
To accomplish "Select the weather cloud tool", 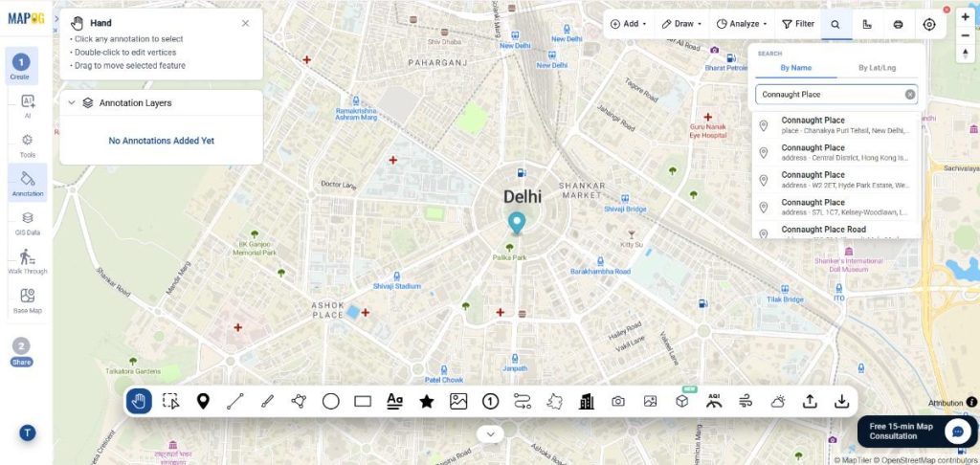I will click(777, 401).
